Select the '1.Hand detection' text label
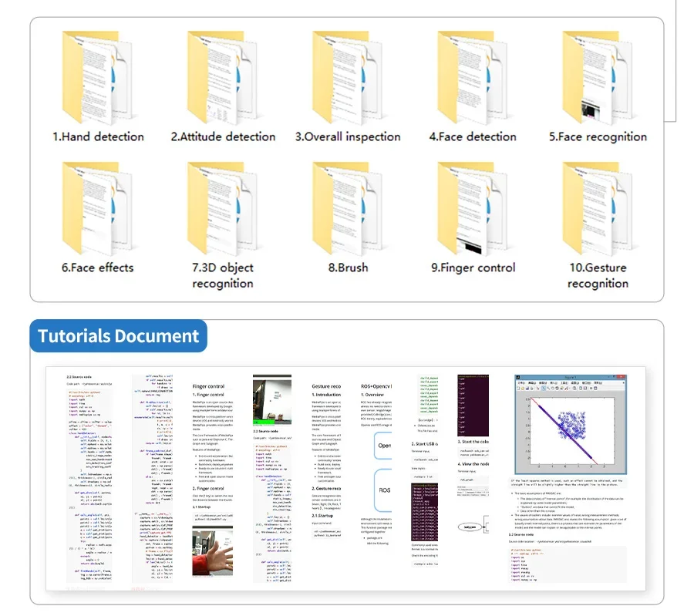Viewport: 694px width, 616px height. coord(98,137)
